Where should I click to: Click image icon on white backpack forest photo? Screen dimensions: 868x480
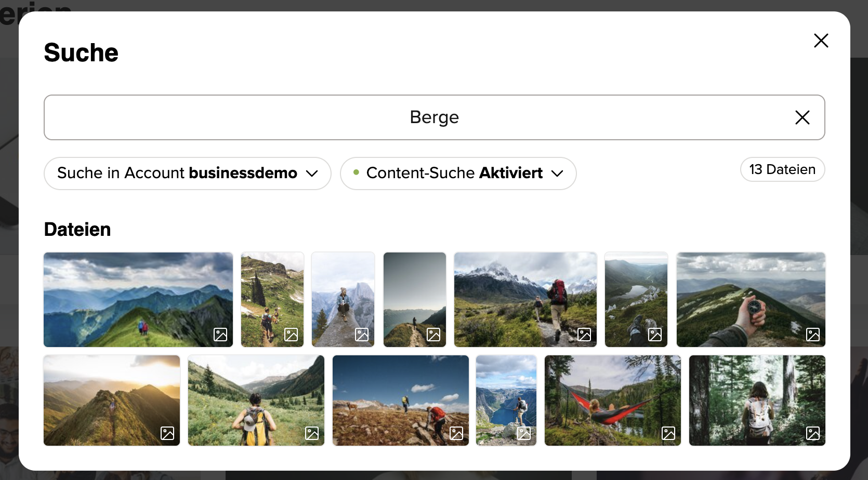coord(812,433)
